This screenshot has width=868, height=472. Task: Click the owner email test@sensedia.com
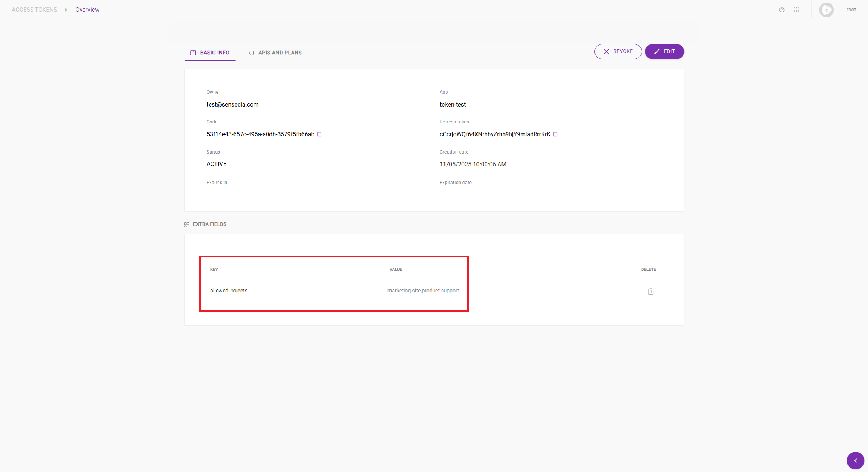click(x=232, y=105)
